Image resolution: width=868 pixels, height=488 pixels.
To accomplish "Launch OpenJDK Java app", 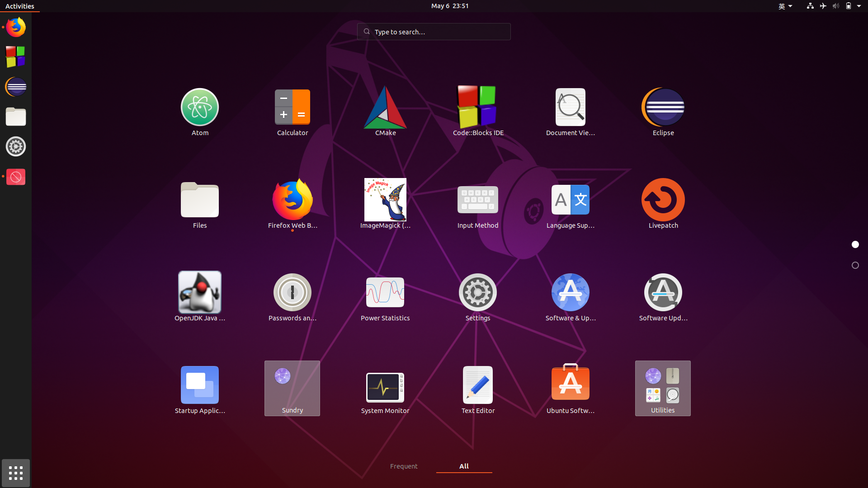I will pyautogui.click(x=200, y=297).
